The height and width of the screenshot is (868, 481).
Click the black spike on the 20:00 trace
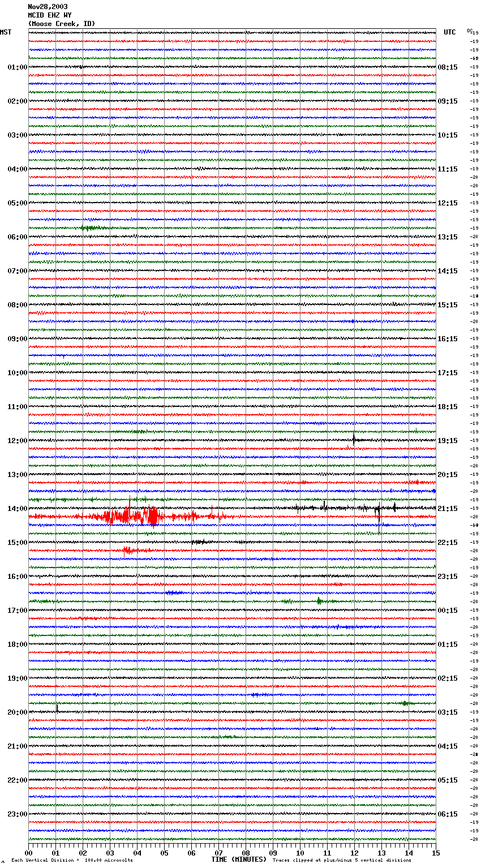coord(57,708)
